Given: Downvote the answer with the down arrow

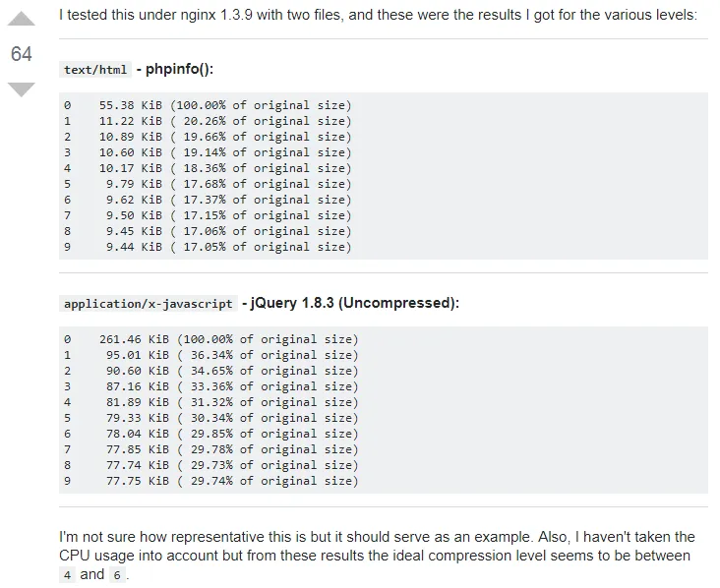Looking at the screenshot, I should coord(22,89).
